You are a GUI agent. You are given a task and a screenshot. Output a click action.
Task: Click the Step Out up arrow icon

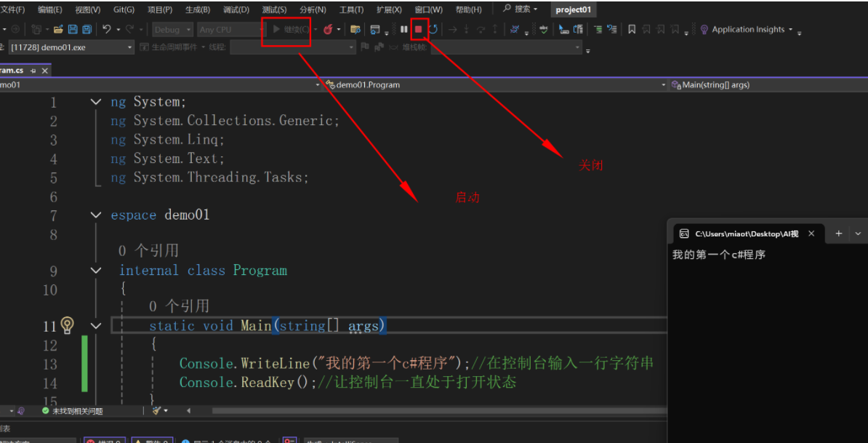coord(495,29)
